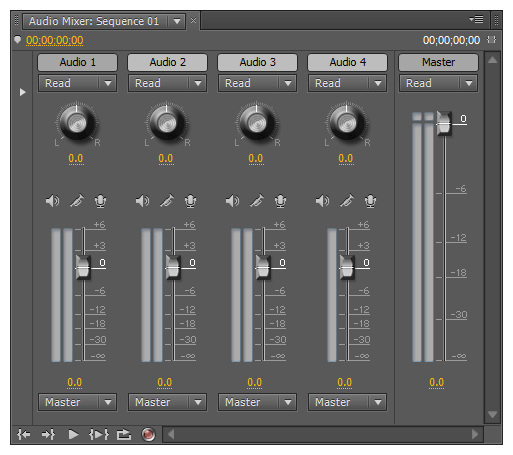The width and height of the screenshot is (513, 455).
Task: Open Audio 1 automation mode Read dropdown
Action: pyautogui.click(x=77, y=83)
